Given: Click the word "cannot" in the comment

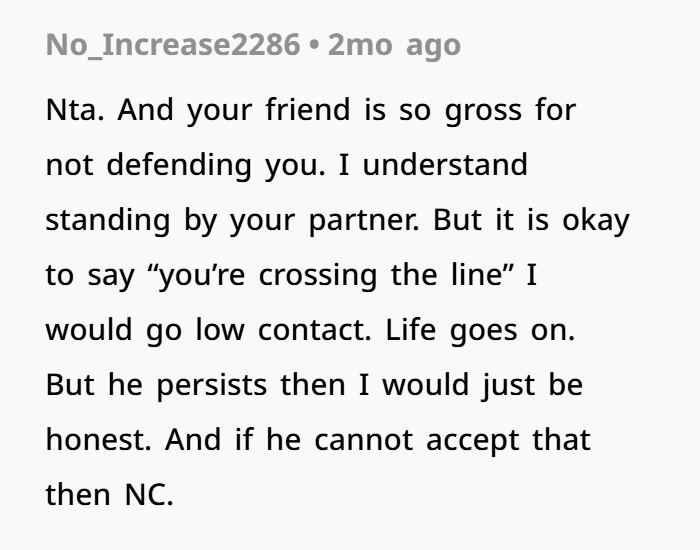Looking at the screenshot, I should [363, 441].
